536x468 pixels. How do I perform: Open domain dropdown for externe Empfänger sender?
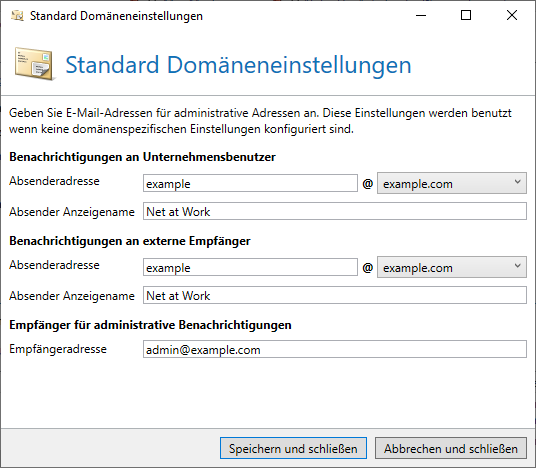(452, 267)
